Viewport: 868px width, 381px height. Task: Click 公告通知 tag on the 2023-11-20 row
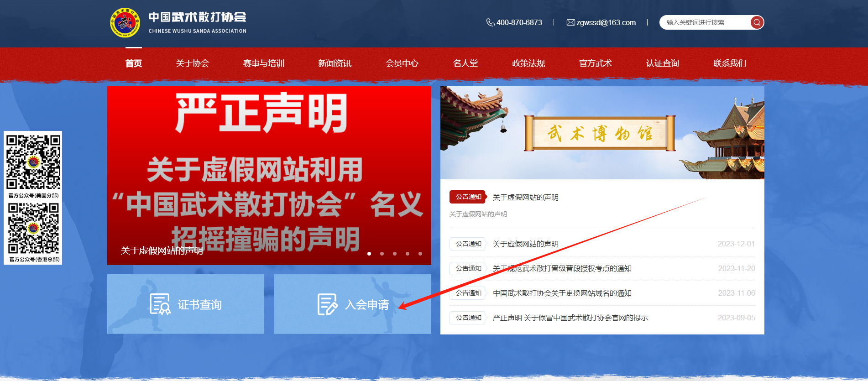point(468,268)
